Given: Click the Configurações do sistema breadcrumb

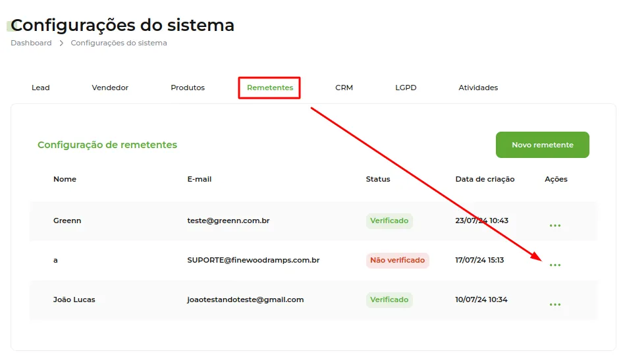Looking at the screenshot, I should 119,43.
